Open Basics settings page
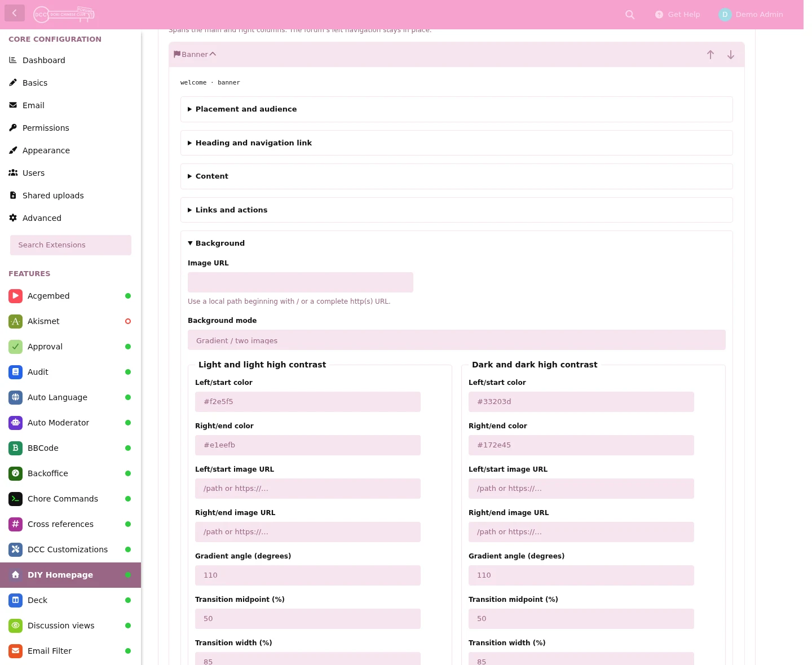The height and width of the screenshot is (665, 812). pos(70,83)
